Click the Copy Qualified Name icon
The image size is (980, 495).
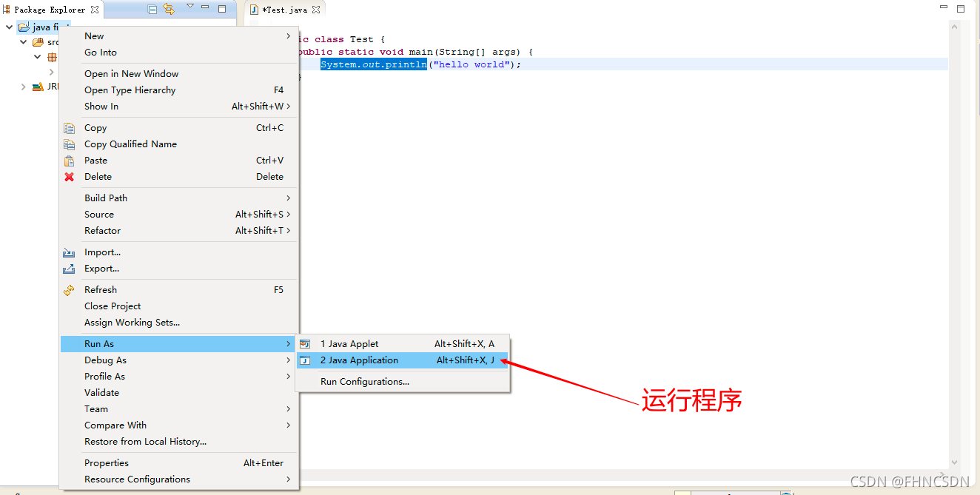coord(69,144)
